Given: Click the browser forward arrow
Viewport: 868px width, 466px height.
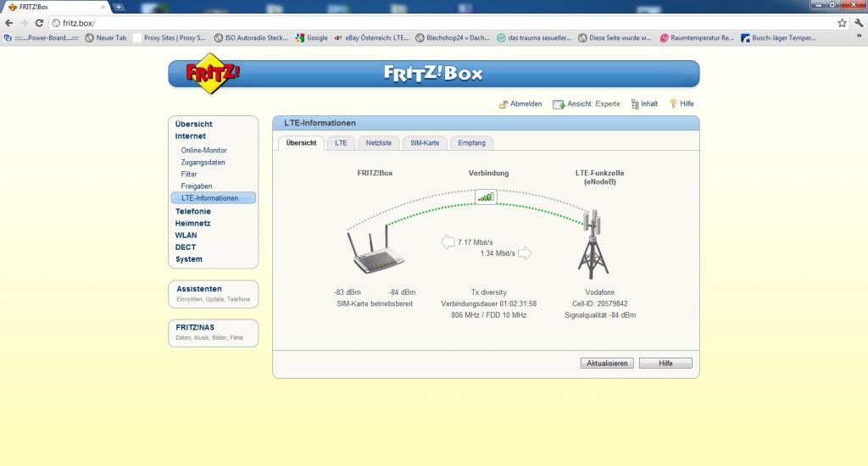Looking at the screenshot, I should click(24, 23).
